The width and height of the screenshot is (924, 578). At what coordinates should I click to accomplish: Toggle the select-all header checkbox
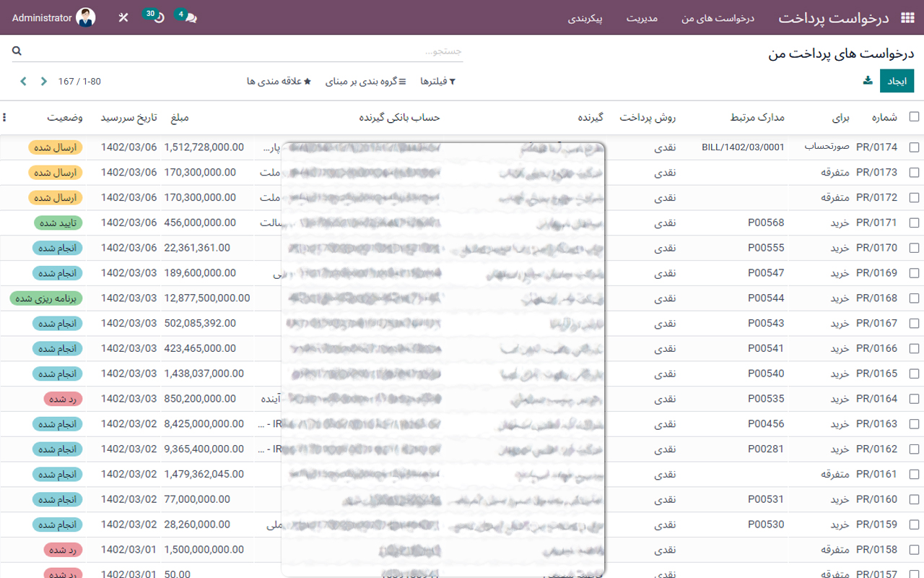pos(914,117)
